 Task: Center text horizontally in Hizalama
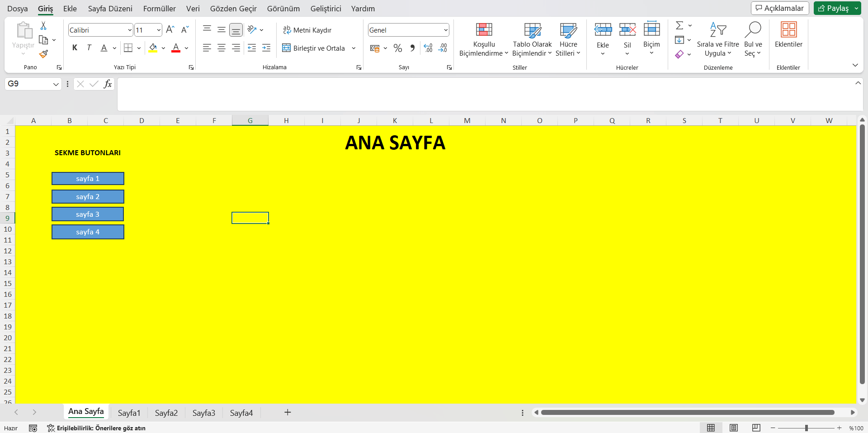222,48
